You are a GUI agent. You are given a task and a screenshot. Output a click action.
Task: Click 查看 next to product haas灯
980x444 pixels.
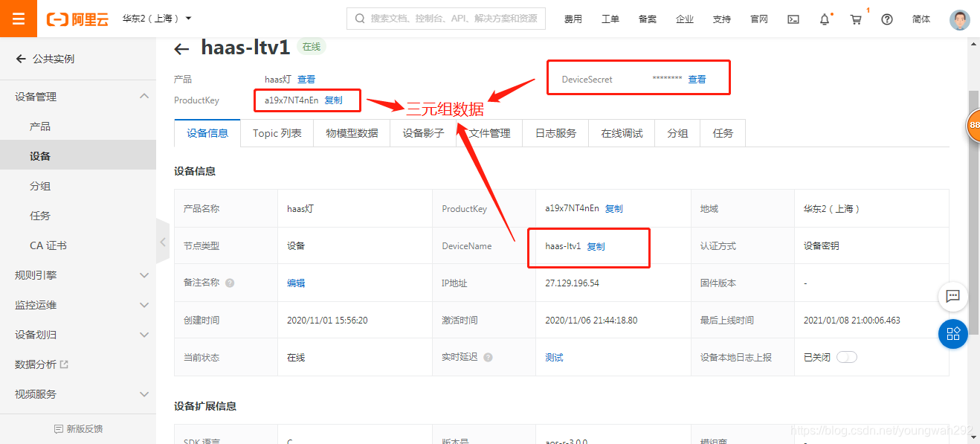point(306,79)
